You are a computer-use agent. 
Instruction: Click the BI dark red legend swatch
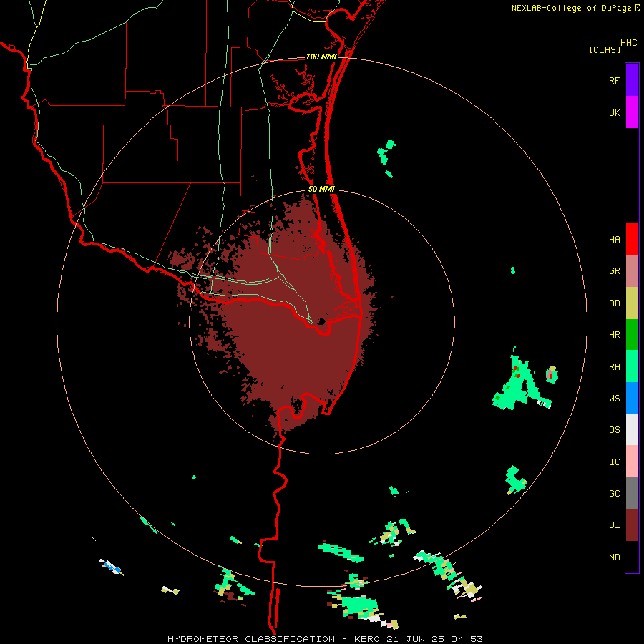coord(632,525)
